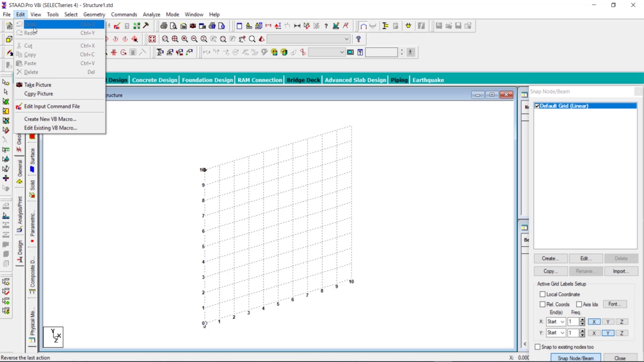Click the Take Picture camera menu icon
The image size is (644, 362).
coord(19,85)
